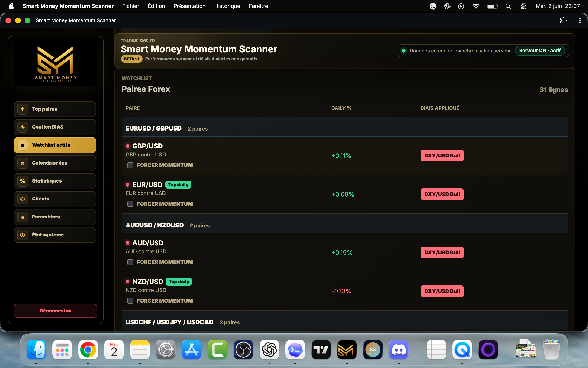Open ChatGPT app from the Dock

point(269,349)
